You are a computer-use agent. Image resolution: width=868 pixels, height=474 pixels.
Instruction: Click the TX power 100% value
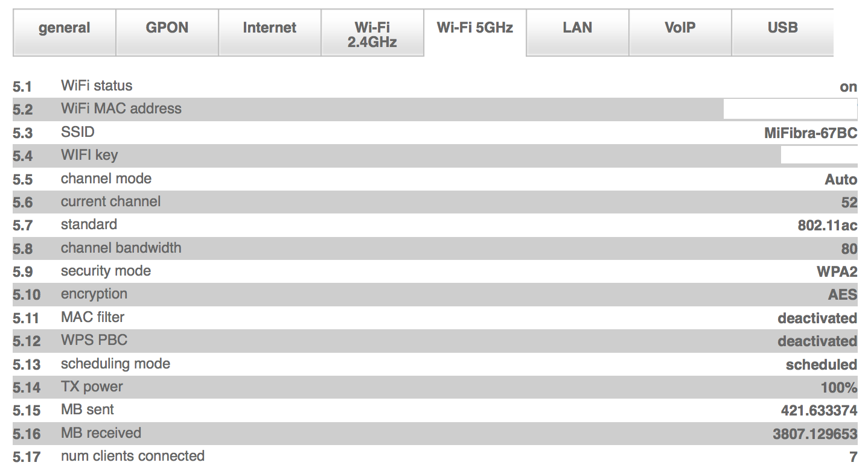tap(838, 388)
